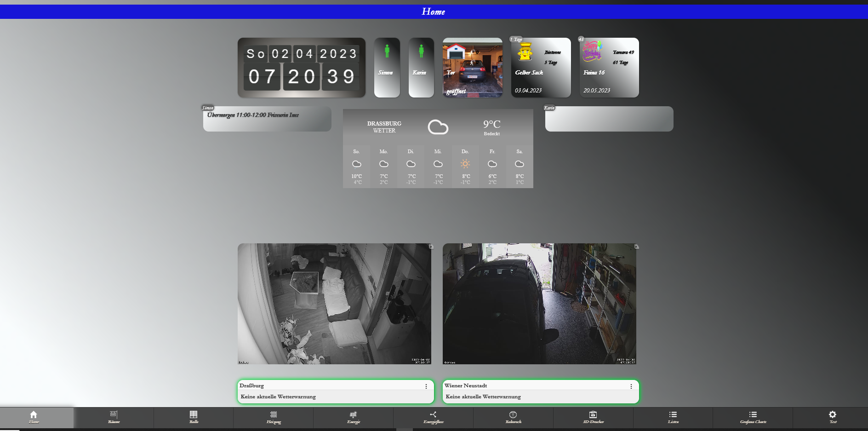Image resolution: width=868 pixels, height=431 pixels.
Task: Click Simon's green presence figure icon
Action: 387,51
